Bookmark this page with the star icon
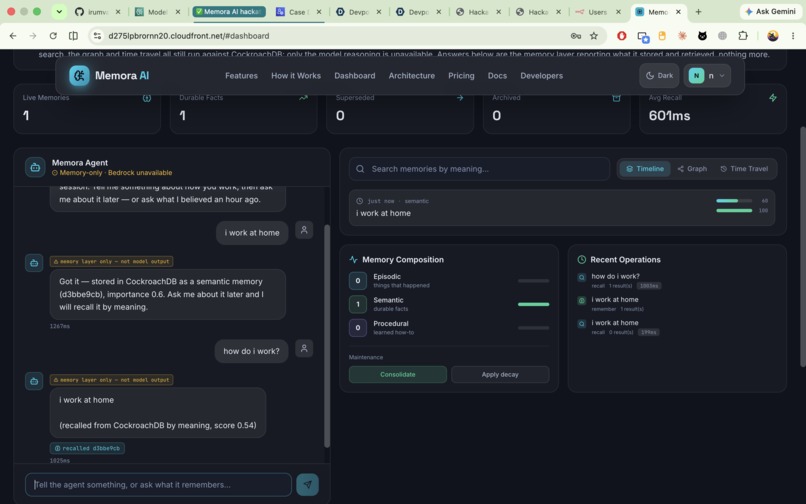 point(594,35)
